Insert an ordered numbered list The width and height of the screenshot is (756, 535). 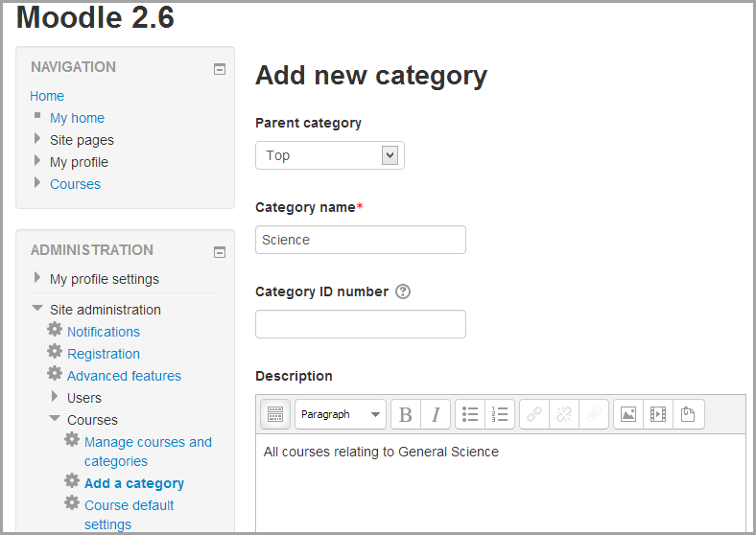tap(500, 414)
